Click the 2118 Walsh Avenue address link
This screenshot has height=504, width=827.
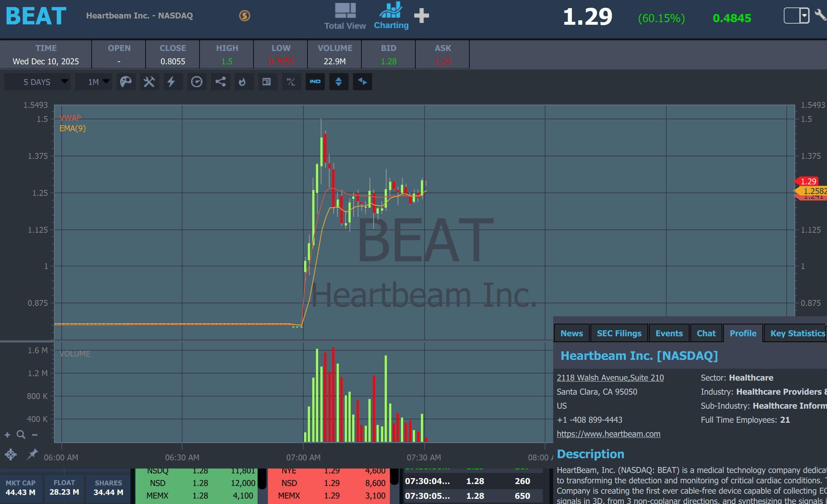pos(610,378)
